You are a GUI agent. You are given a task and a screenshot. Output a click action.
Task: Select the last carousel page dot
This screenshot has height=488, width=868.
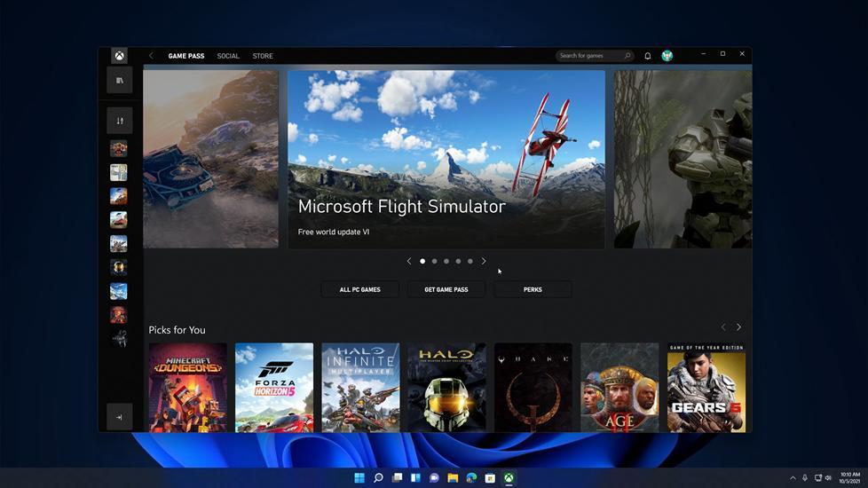[470, 261]
